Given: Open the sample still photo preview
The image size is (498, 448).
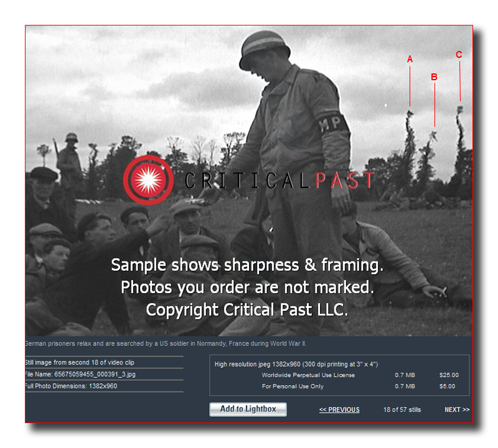Looking at the screenshot, I should (x=249, y=180).
